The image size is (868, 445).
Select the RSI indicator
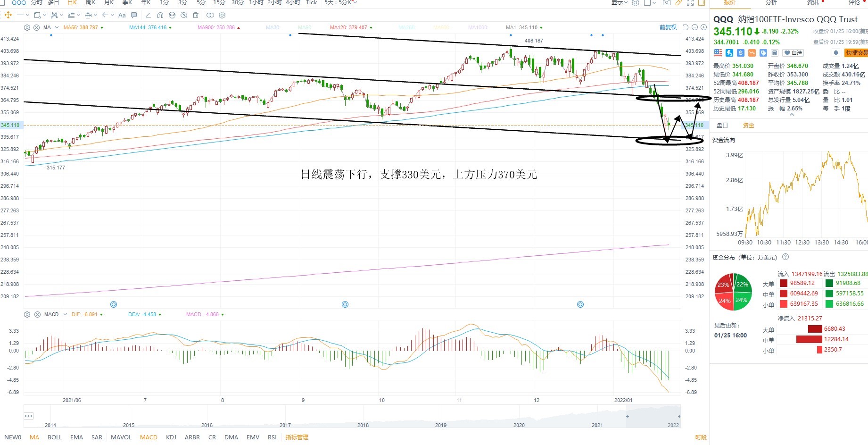click(x=272, y=437)
